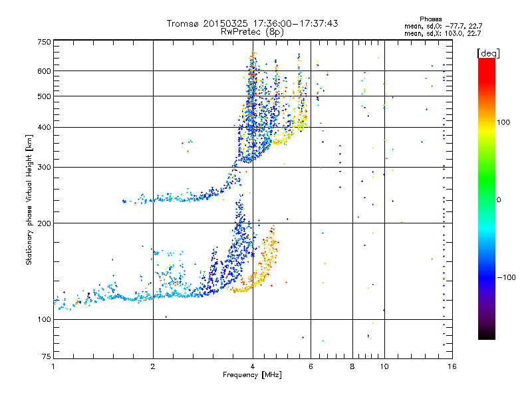The width and height of the screenshot is (532, 399).
Task: Click the '[deg]' colorbar unit label
Action: (488, 53)
